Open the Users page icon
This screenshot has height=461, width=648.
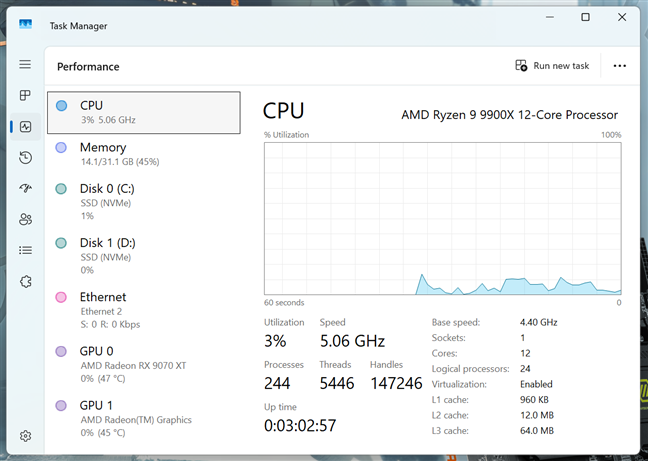coord(26,219)
